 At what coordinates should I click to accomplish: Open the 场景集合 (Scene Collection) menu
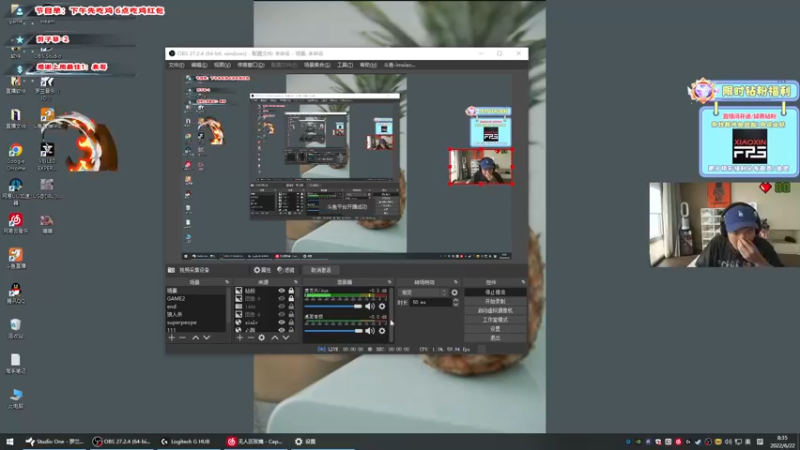[x=317, y=65]
